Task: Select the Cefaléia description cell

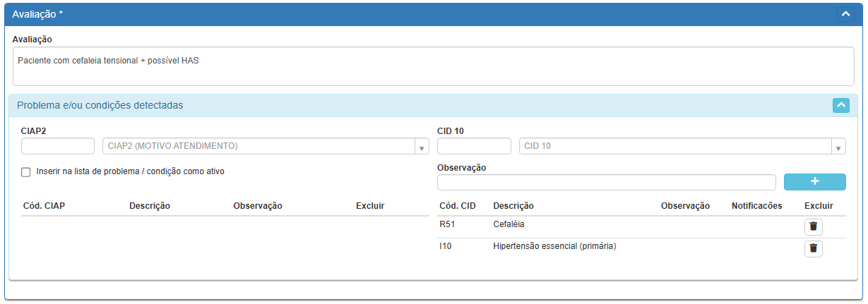Action: (509, 224)
